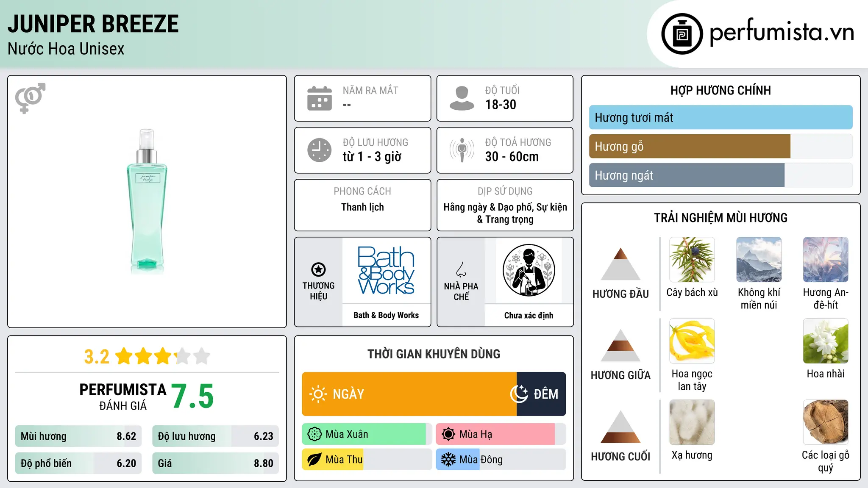This screenshot has width=868, height=488.
Task: Click the Hằng ngày & Dạo phố occasion text
Action: pyautogui.click(x=505, y=213)
